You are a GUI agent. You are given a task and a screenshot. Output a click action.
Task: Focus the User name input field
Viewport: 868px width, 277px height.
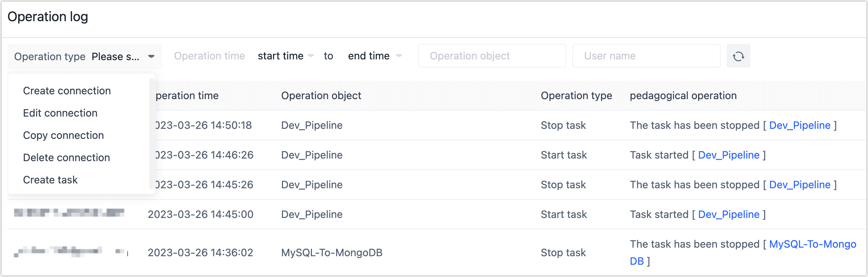coord(646,56)
